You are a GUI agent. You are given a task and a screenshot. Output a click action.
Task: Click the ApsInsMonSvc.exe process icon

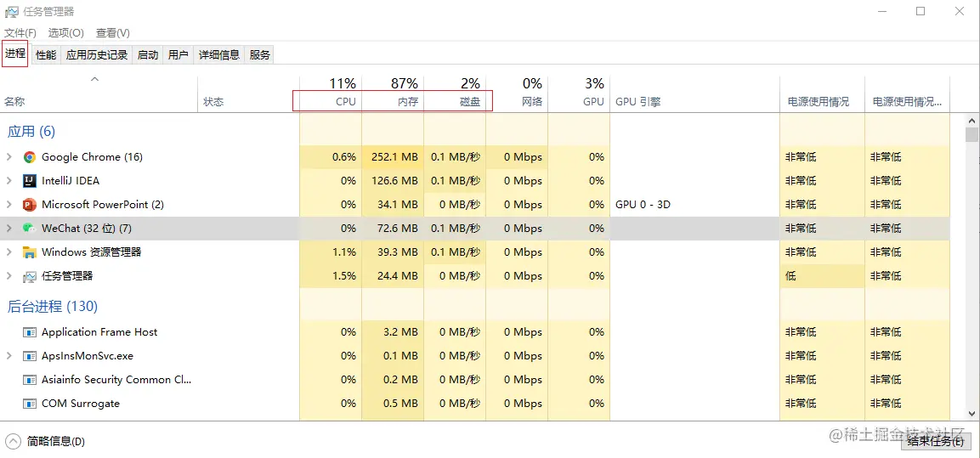[x=30, y=356]
